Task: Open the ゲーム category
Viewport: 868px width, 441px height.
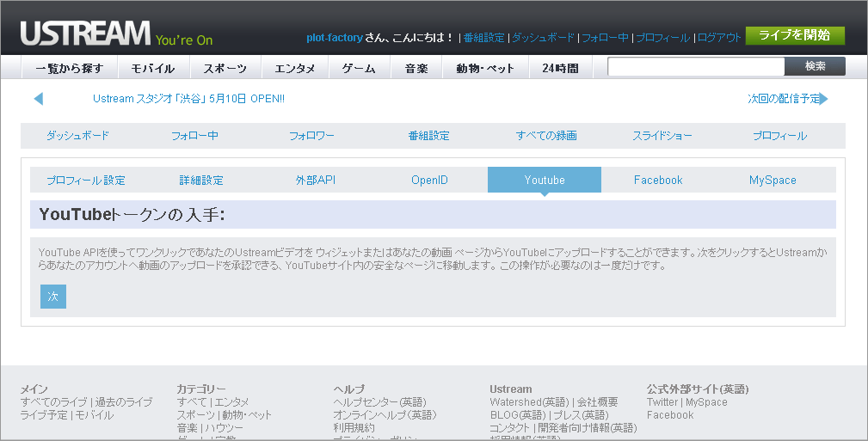Action: 360,68
